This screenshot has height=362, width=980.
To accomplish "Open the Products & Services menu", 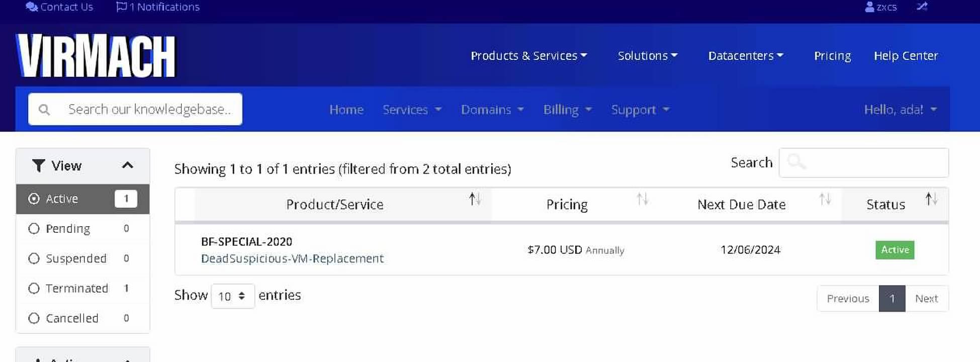I will click(528, 56).
